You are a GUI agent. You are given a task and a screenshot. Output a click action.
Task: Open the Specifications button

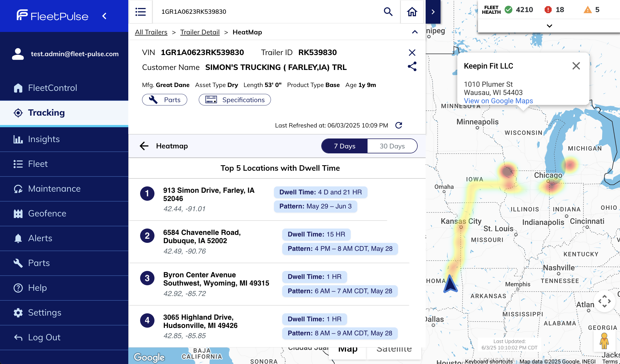(235, 100)
